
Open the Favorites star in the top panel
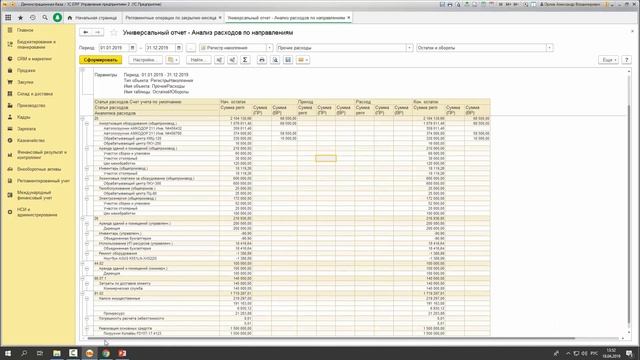[x=20, y=18]
